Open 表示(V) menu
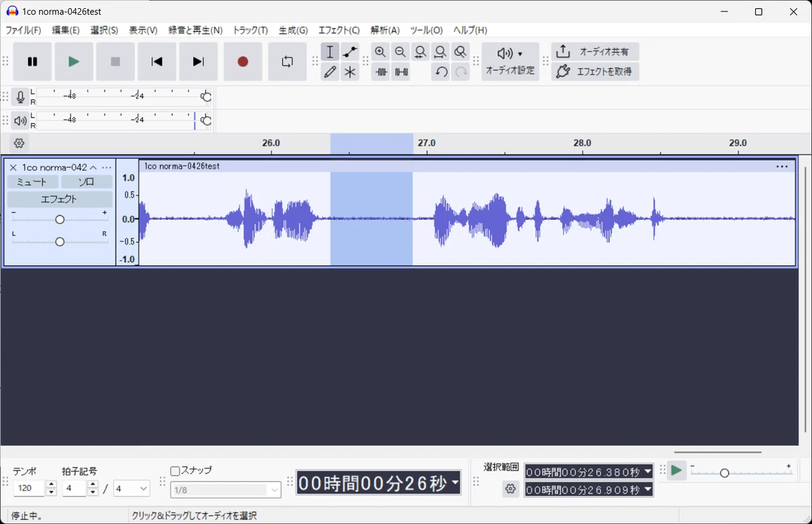The height and width of the screenshot is (524, 812). point(143,30)
